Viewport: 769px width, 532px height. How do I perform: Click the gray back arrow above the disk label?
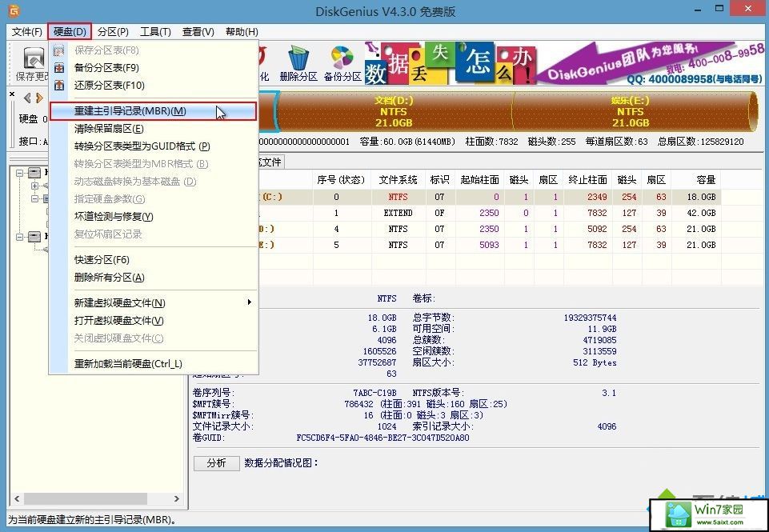(27, 98)
